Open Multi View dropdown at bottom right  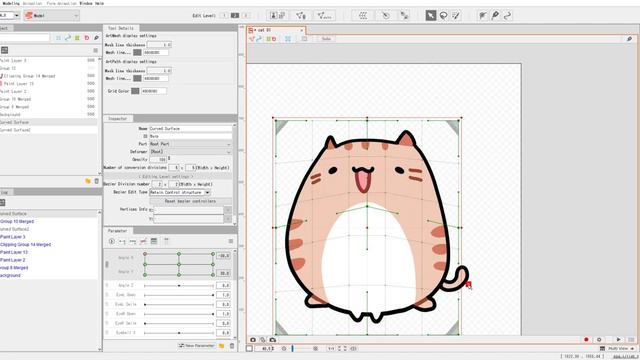[x=622, y=349]
